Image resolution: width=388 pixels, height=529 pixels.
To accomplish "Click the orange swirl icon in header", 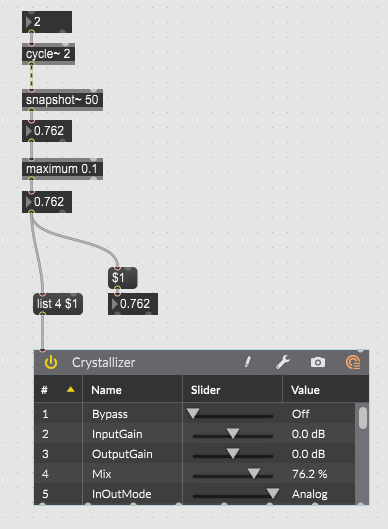I will click(353, 363).
